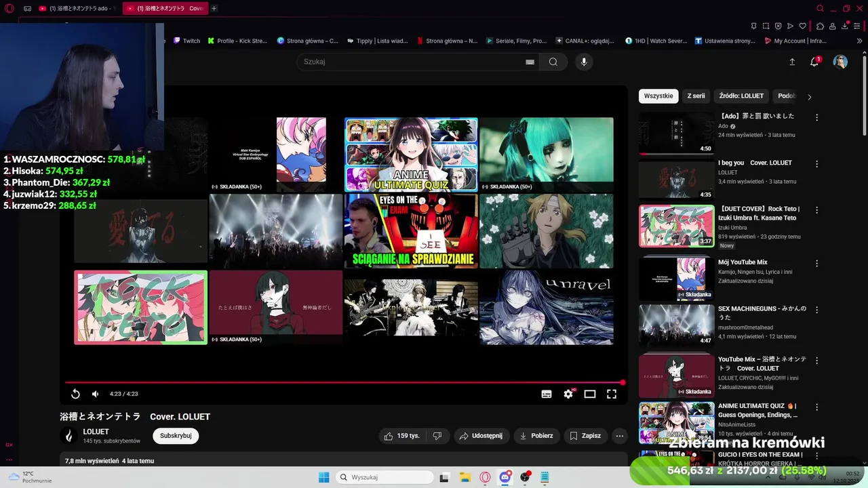Click the Udostępnij share button
Viewport: 868px width, 488px height.
[x=481, y=436]
